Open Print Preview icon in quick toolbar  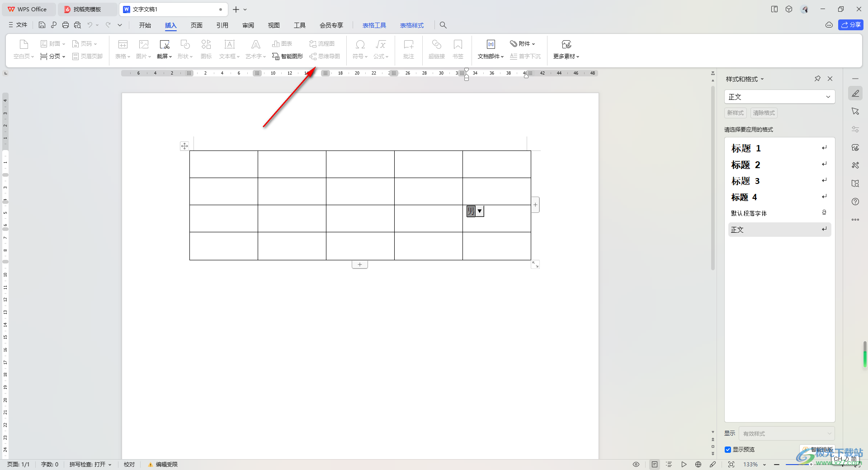pyautogui.click(x=77, y=25)
